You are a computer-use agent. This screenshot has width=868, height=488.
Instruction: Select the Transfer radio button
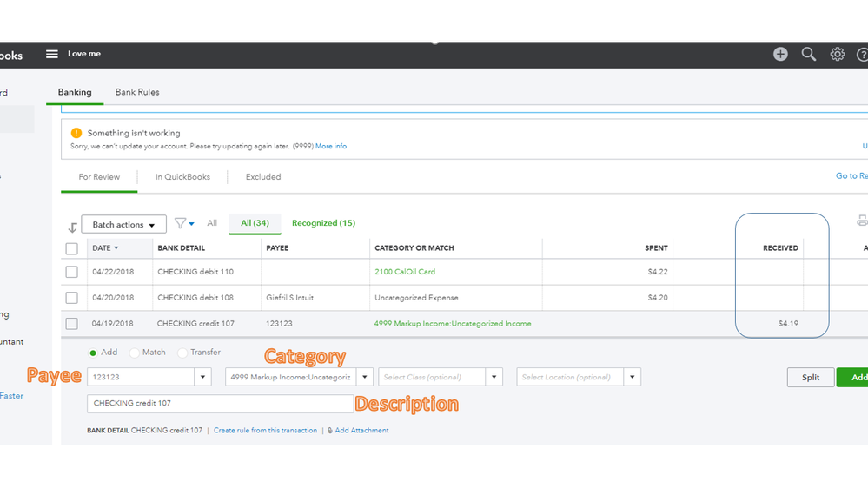point(182,353)
